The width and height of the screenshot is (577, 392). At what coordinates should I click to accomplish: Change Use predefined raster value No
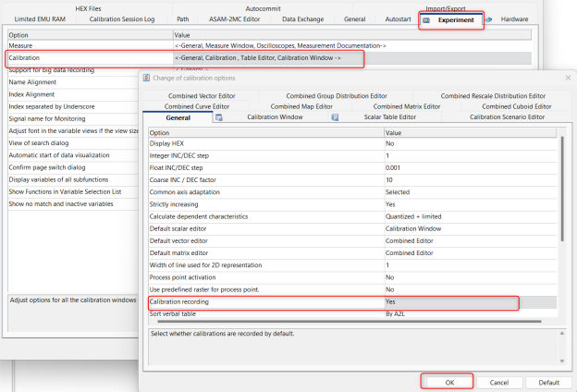tap(471, 289)
